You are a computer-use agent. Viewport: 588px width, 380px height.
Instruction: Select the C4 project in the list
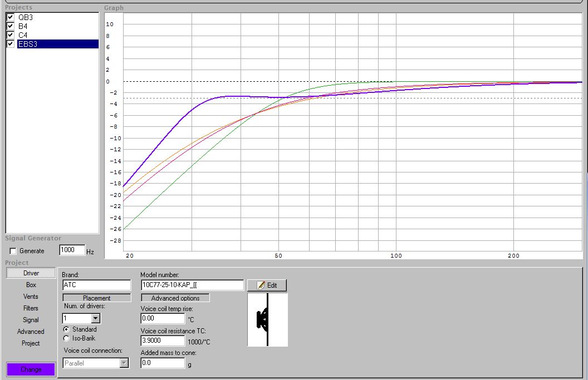(23, 35)
